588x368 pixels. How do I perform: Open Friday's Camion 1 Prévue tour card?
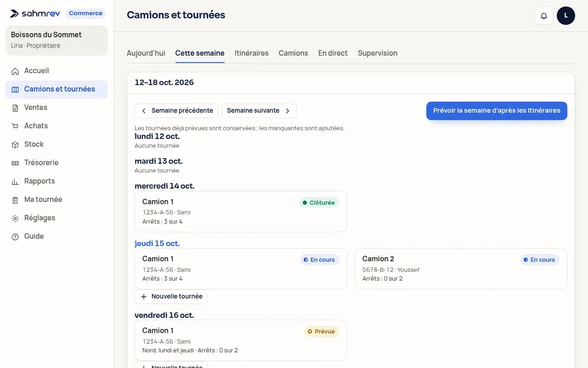tap(241, 340)
